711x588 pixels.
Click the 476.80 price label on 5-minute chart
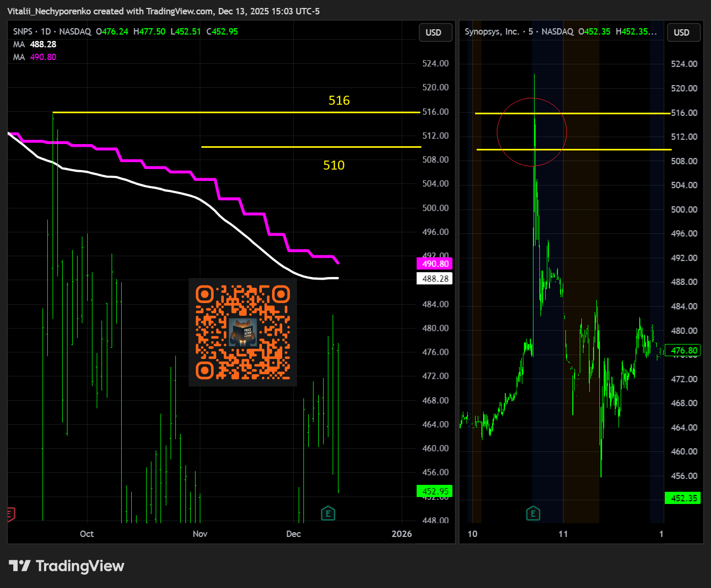(683, 350)
